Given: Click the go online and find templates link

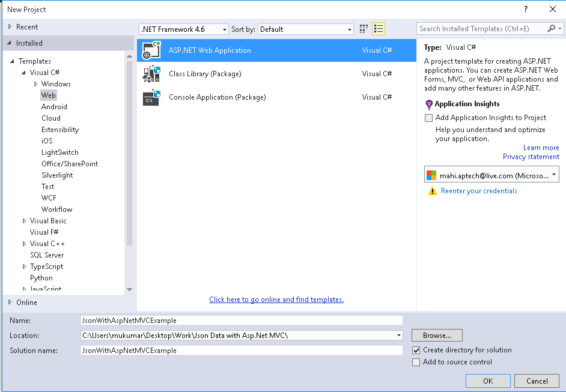Looking at the screenshot, I should pyautogui.click(x=276, y=300).
